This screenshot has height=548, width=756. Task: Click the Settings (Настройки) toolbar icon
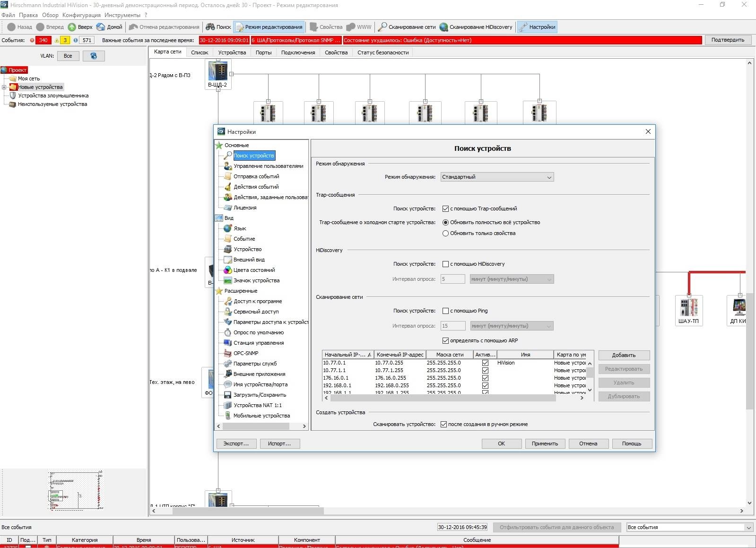pos(522,27)
